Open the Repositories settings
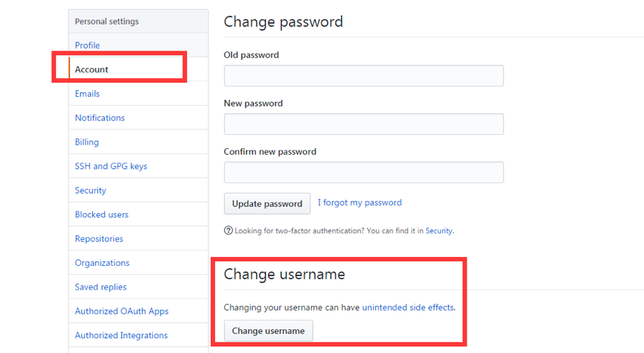Image resolution: width=644 pixels, height=353 pixels. coord(99,239)
